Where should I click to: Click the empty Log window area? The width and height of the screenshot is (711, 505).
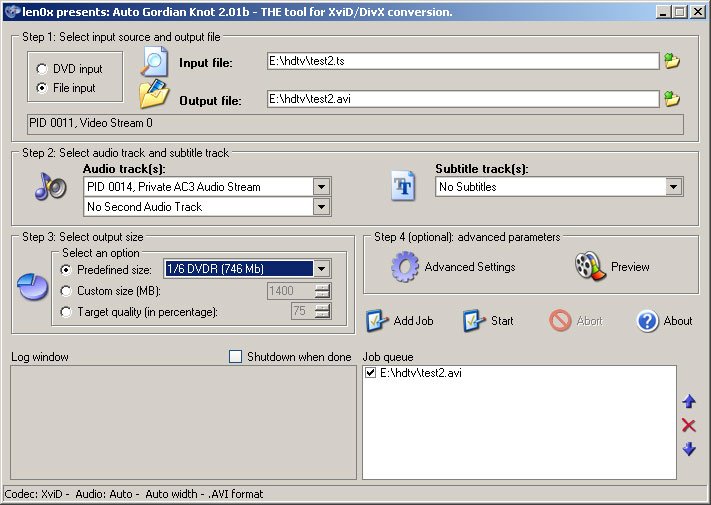pos(183,422)
